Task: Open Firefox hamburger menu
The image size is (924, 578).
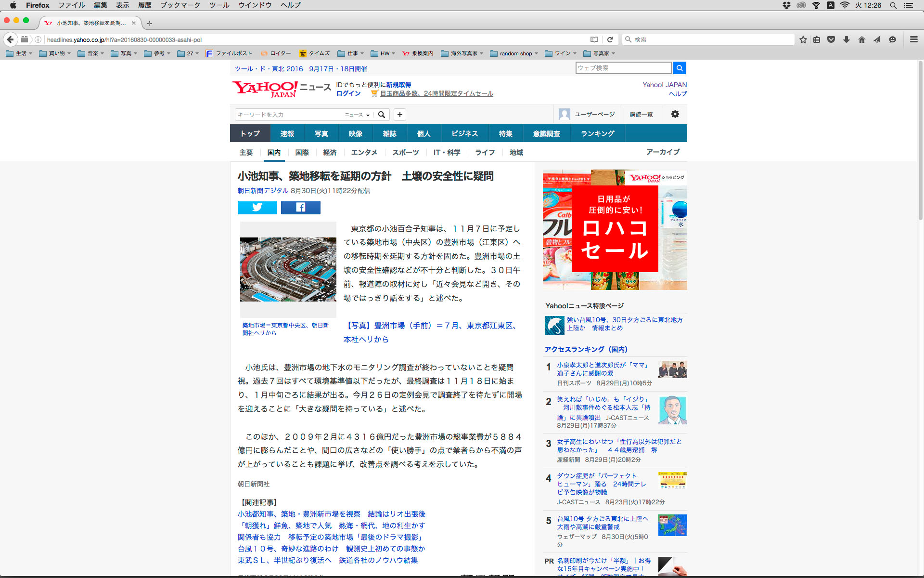Action: click(913, 39)
